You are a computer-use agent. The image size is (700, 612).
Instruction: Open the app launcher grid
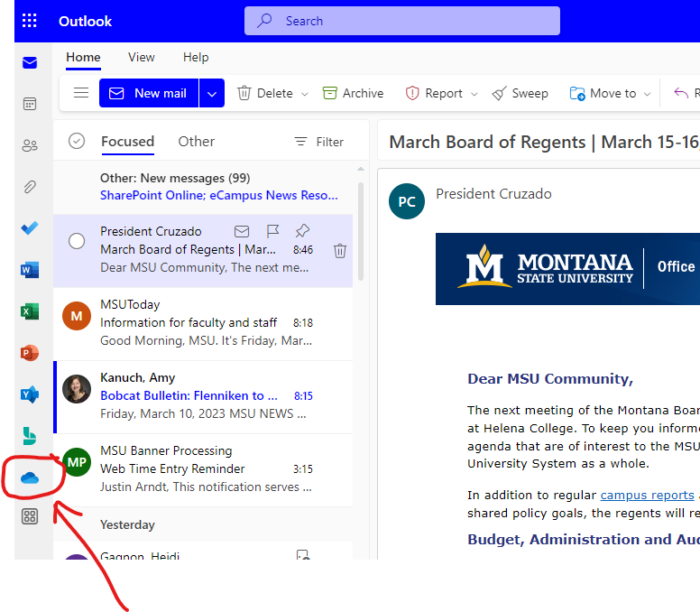(30, 21)
